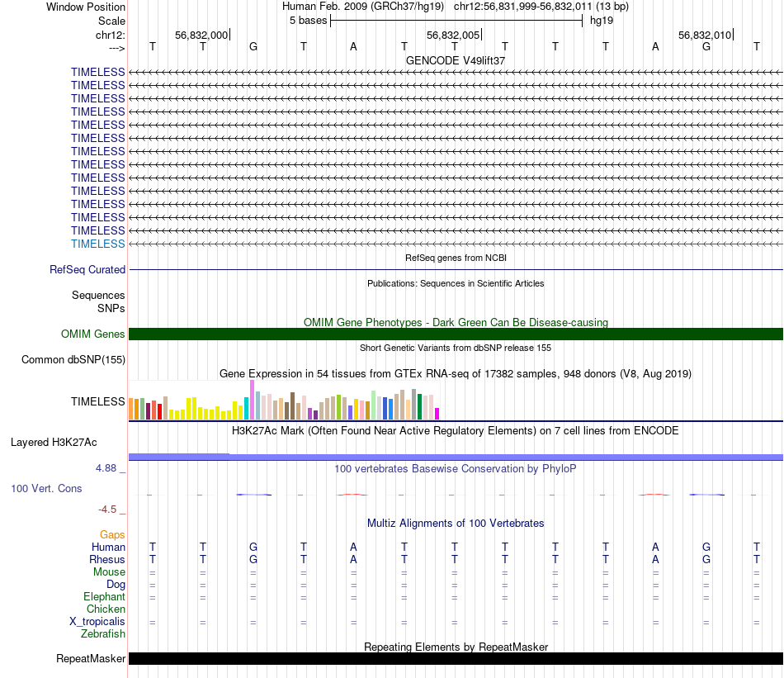Click the tallest violet bar in GTEx chart
Image resolution: width=784 pixels, height=678 pixels.
click(252, 400)
